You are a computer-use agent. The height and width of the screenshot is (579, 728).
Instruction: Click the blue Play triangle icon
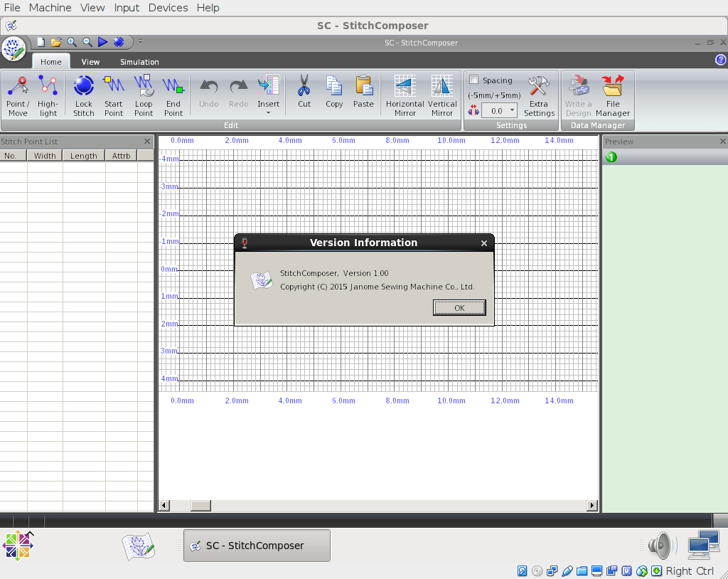click(102, 42)
